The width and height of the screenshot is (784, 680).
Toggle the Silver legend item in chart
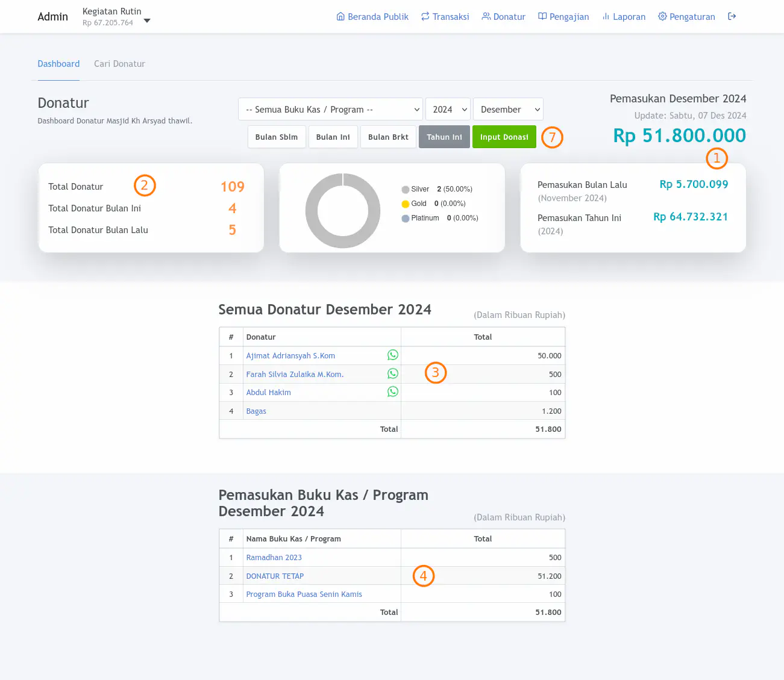click(x=436, y=189)
